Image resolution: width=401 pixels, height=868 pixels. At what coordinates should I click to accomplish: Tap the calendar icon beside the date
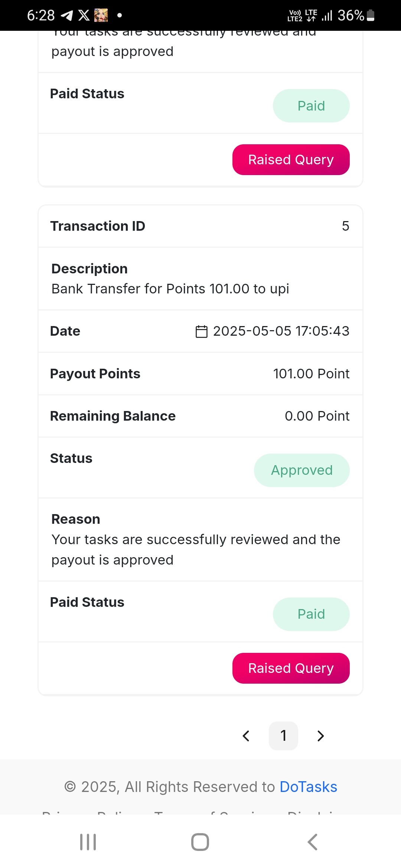point(202,331)
